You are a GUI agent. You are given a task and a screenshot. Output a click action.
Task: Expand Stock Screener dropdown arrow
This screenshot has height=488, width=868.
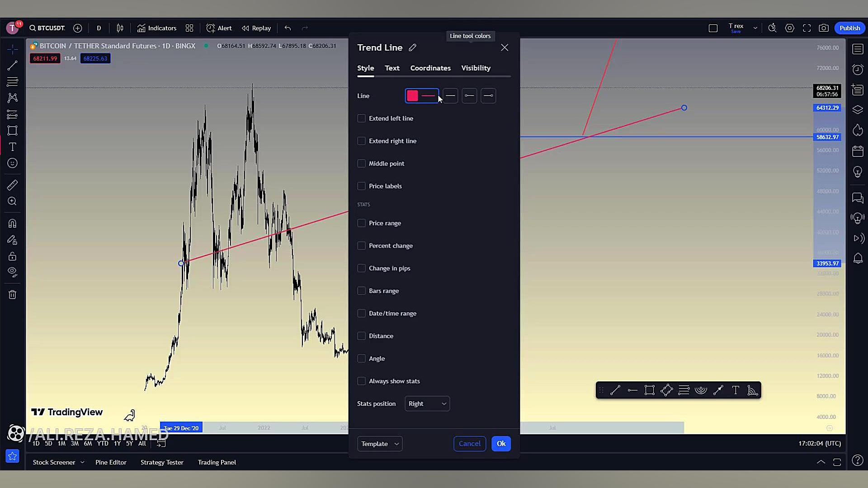82,462
